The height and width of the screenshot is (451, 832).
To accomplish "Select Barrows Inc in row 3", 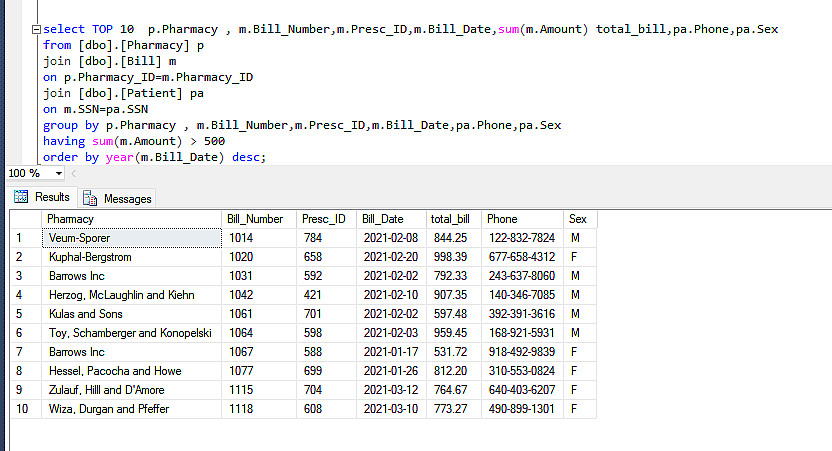I will [132, 276].
